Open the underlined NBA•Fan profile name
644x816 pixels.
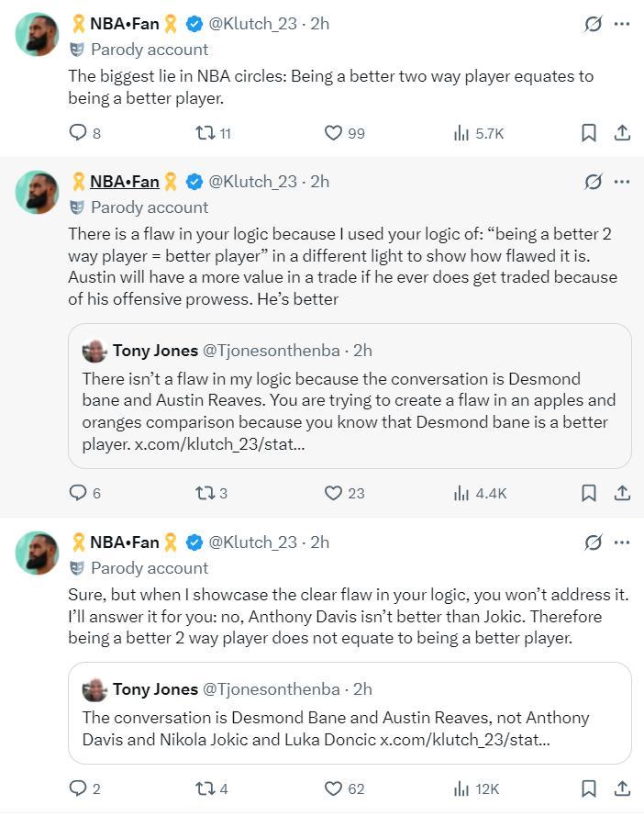click(x=124, y=182)
